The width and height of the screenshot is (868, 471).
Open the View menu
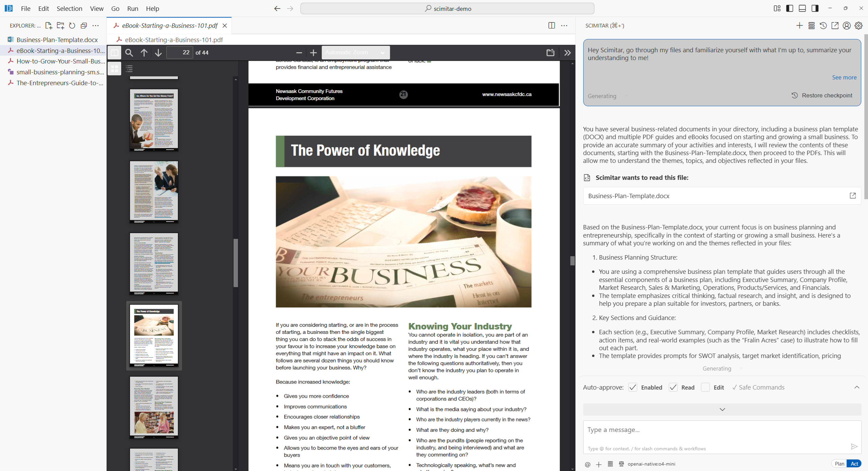(x=97, y=8)
